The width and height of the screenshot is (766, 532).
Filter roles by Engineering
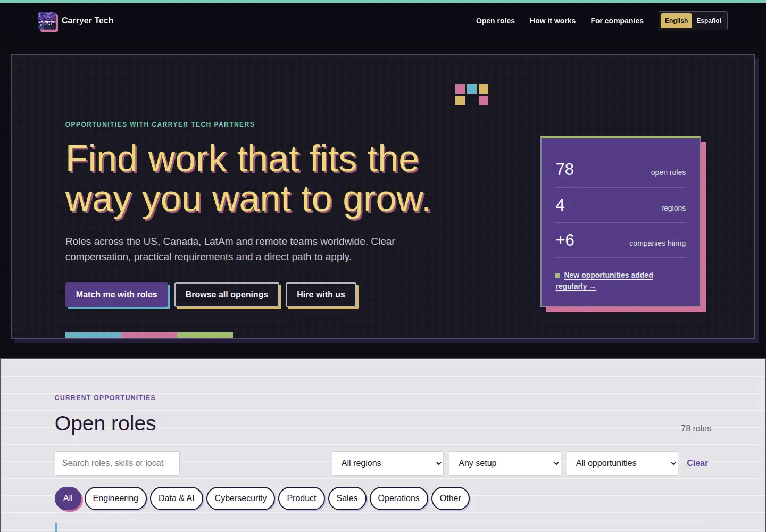point(115,498)
